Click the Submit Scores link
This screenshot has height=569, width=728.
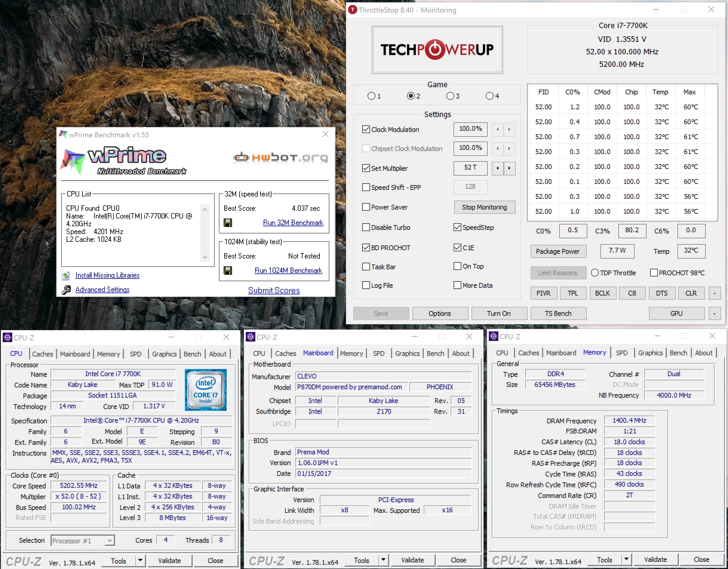coord(274,290)
